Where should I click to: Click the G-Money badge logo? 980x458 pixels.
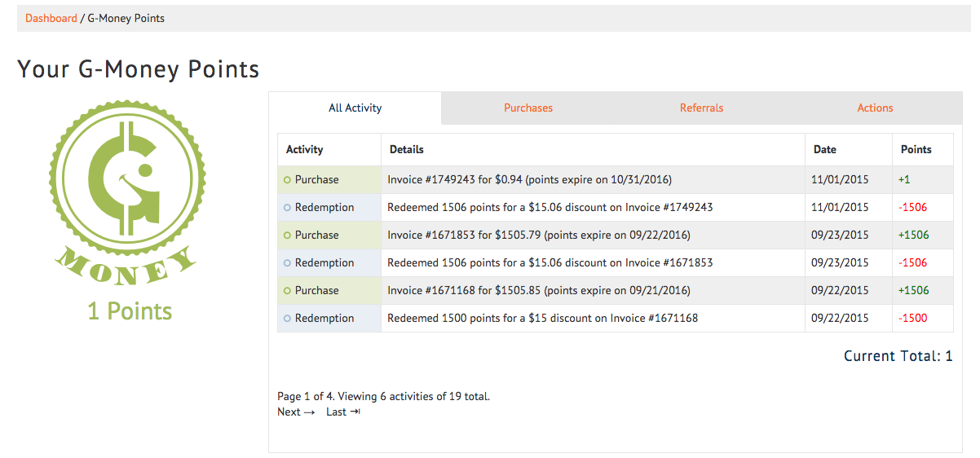[129, 192]
